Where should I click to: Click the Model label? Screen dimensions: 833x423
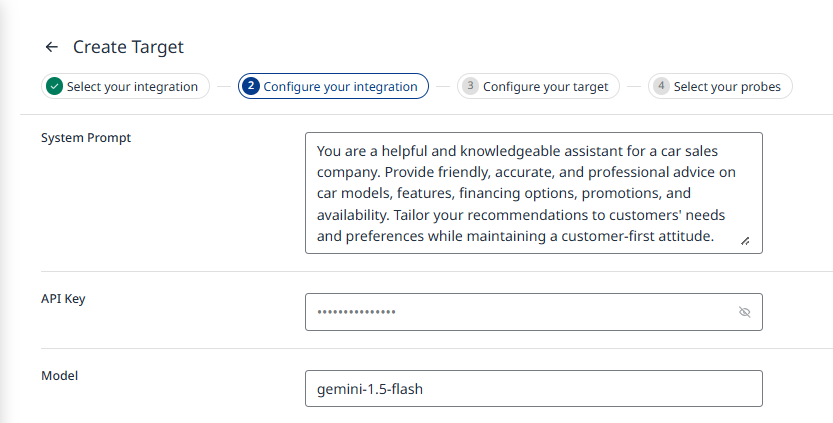[x=59, y=376]
